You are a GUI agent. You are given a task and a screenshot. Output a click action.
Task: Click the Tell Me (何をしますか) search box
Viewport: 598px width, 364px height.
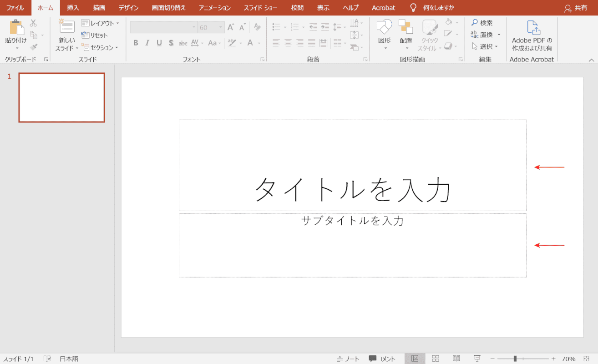pos(432,8)
